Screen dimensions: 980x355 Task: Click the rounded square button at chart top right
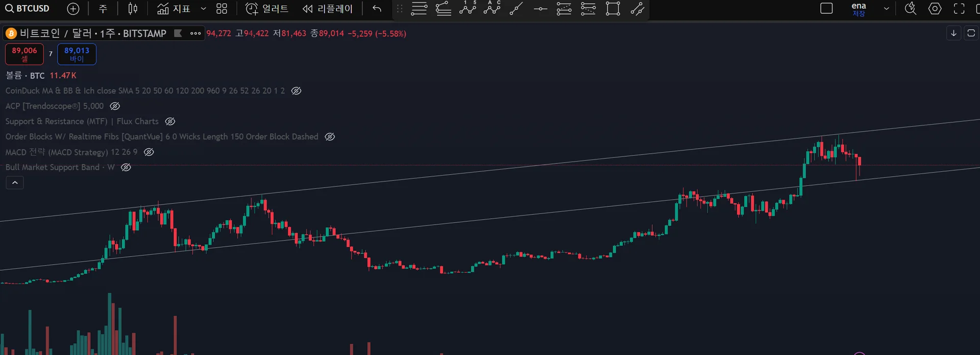(x=971, y=33)
